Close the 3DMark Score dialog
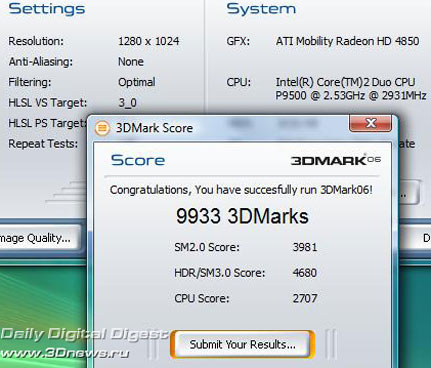431x368 pixels. pyautogui.click(x=370, y=123)
